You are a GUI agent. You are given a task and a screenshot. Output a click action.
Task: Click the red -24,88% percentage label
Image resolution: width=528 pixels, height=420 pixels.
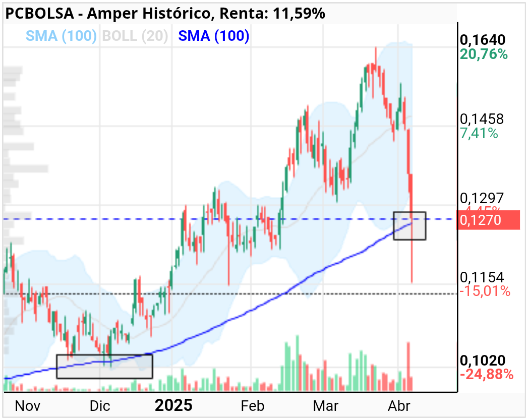pos(487,374)
